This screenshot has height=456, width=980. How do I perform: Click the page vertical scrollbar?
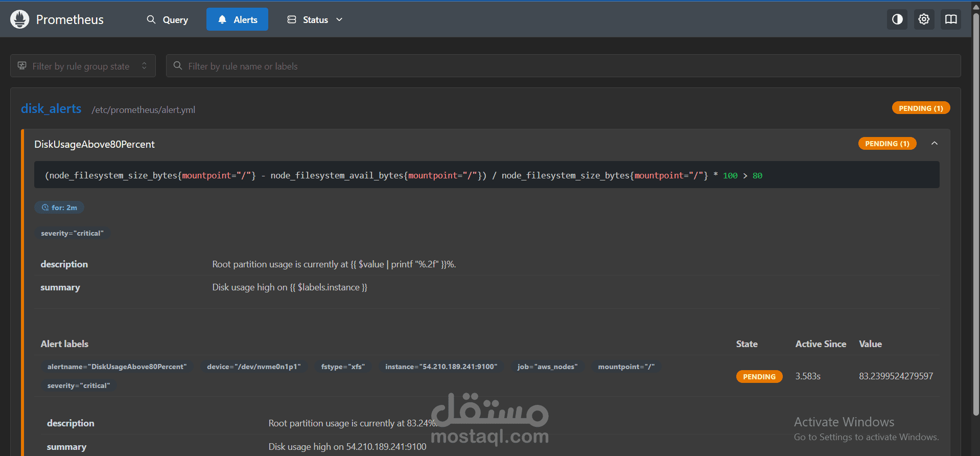pyautogui.click(x=976, y=215)
